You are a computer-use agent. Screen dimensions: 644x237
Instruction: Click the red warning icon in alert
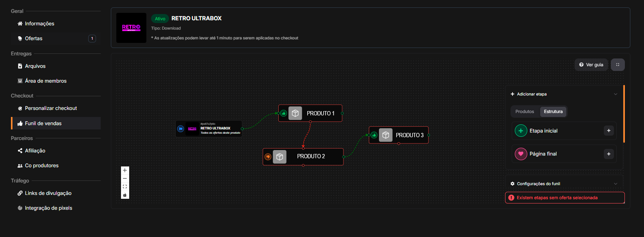511,198
